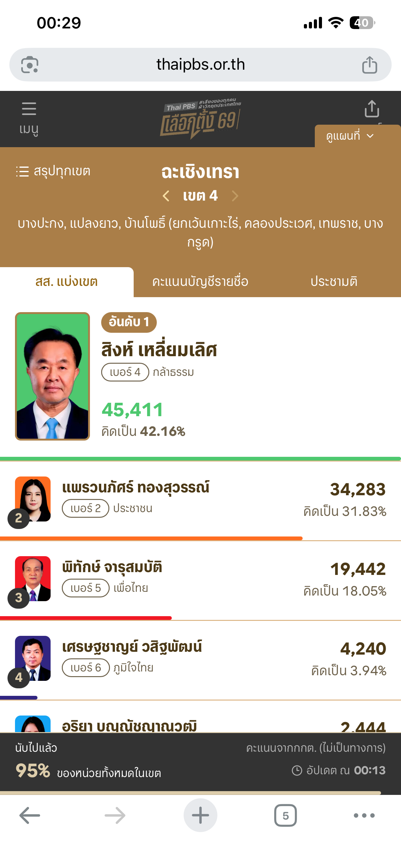Open the browser three-dot more menu
Screen dimensions: 401x868
click(x=364, y=816)
